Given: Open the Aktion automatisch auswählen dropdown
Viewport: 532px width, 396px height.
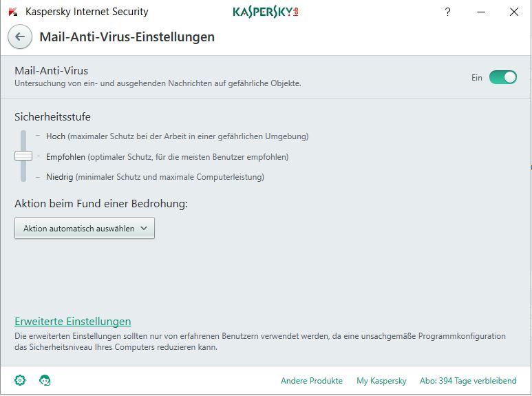Looking at the screenshot, I should pos(85,228).
